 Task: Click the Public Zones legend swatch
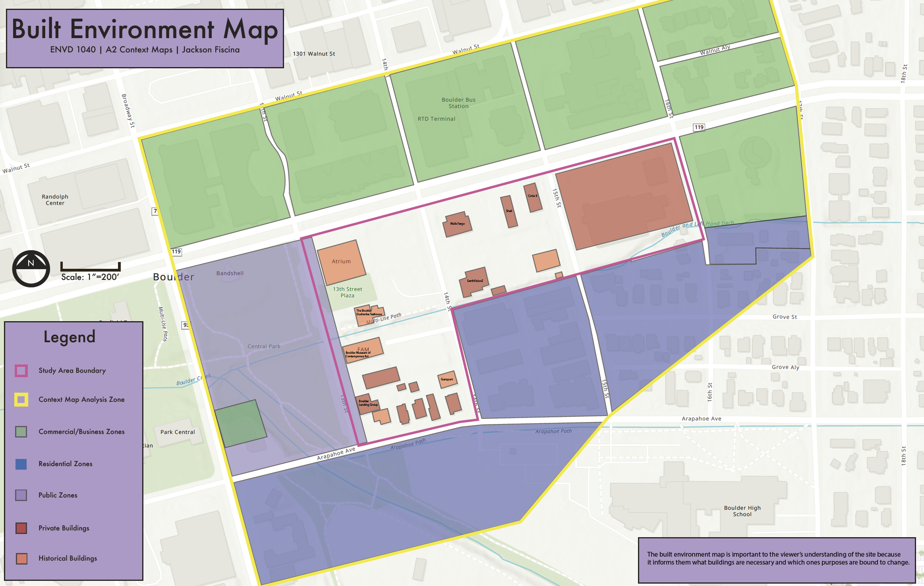[21, 495]
